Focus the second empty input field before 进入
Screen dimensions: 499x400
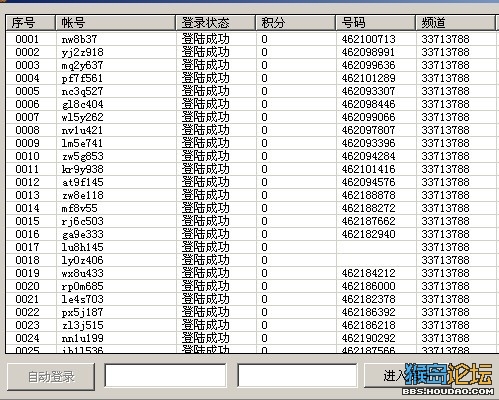(x=297, y=375)
